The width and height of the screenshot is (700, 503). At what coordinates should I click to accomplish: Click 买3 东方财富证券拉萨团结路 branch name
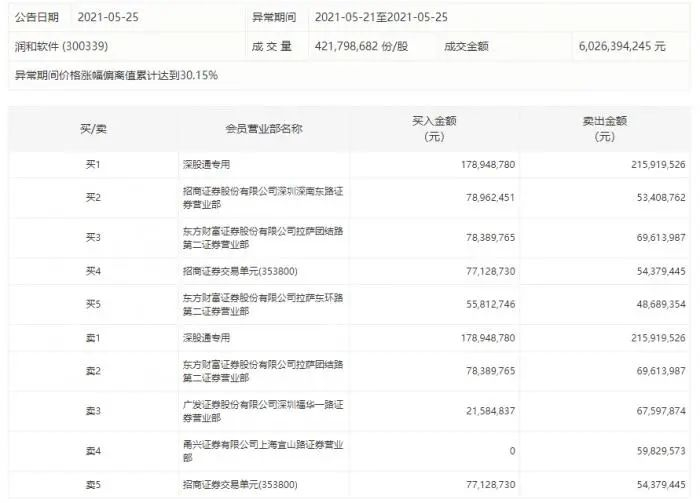tap(263, 237)
